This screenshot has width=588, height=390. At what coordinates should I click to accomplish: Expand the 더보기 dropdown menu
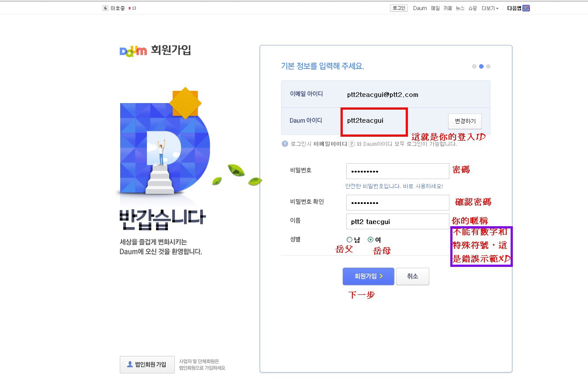pyautogui.click(x=490, y=8)
